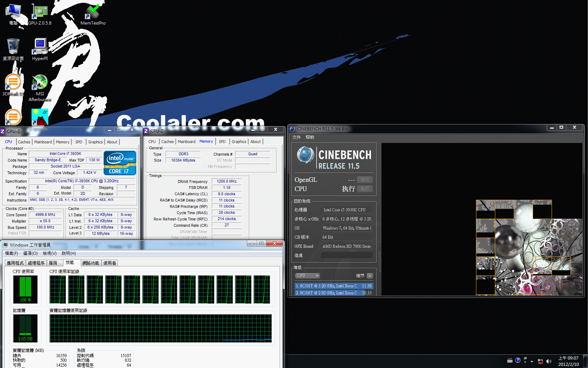Open the 文件 menu in Cinebench

click(296, 137)
